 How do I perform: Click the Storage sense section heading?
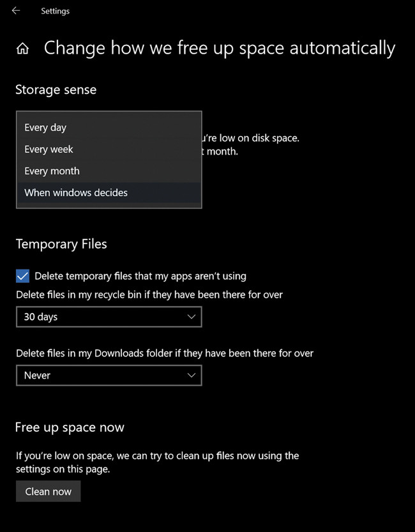point(56,89)
